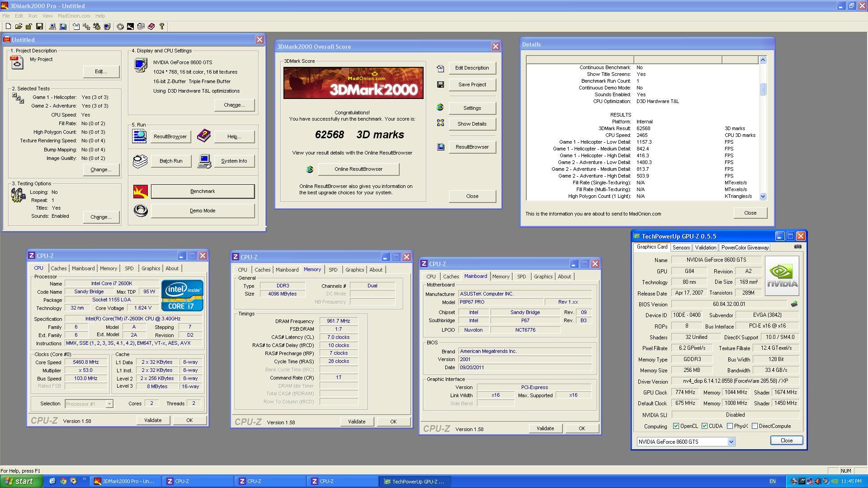Screen dimensions: 868x488
Task: Click TechPowerUp GPU-Z taskbar button
Action: pos(415,482)
